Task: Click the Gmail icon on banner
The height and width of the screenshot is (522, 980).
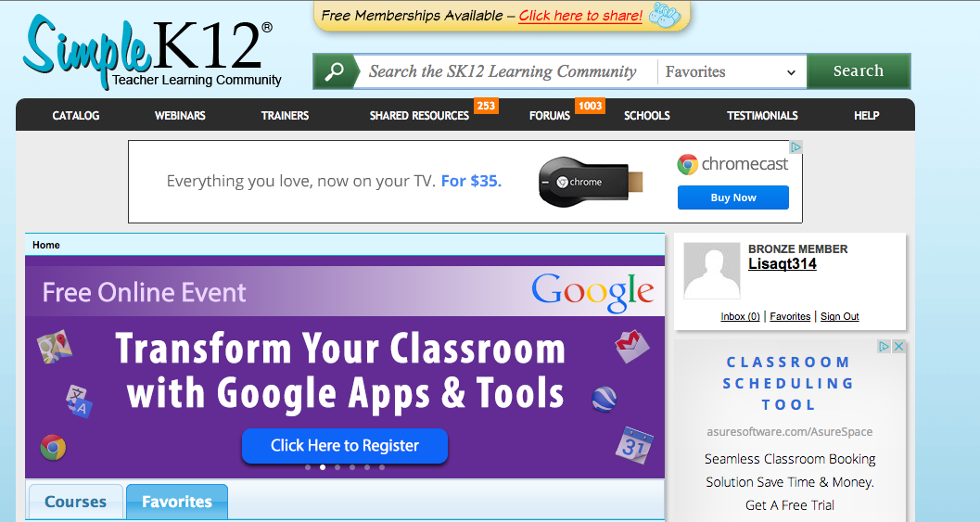Action: pyautogui.click(x=632, y=346)
